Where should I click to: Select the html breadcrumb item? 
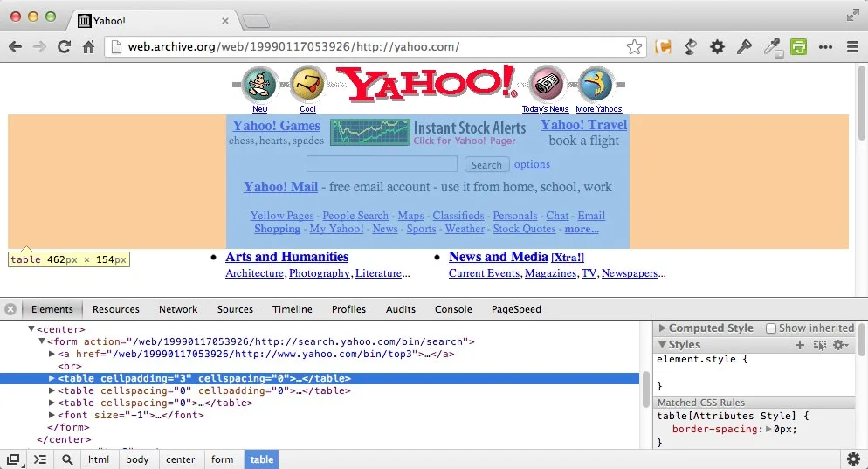click(x=99, y=459)
